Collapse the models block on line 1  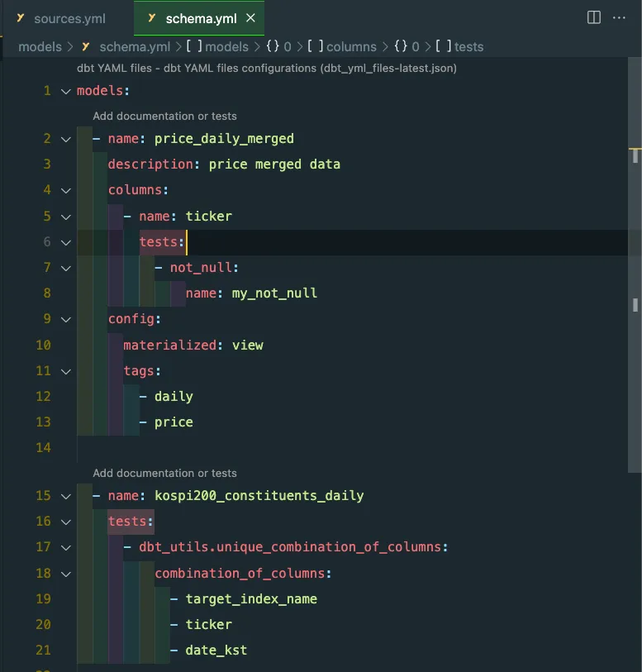tap(65, 91)
